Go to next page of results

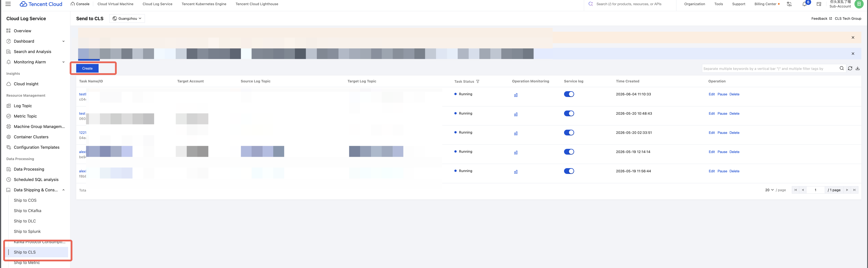(x=847, y=190)
